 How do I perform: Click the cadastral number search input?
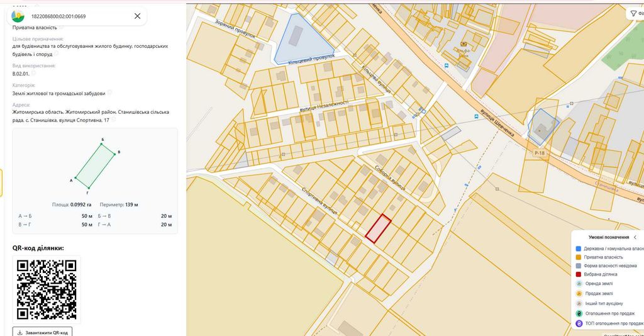tap(78, 16)
